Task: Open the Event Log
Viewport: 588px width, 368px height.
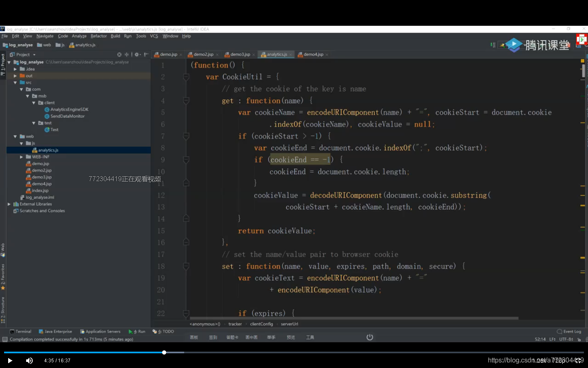Action: point(569,332)
